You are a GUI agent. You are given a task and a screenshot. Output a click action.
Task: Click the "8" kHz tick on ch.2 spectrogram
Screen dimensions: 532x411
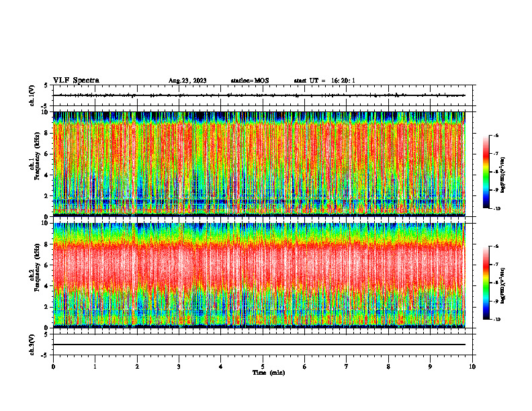(48, 244)
